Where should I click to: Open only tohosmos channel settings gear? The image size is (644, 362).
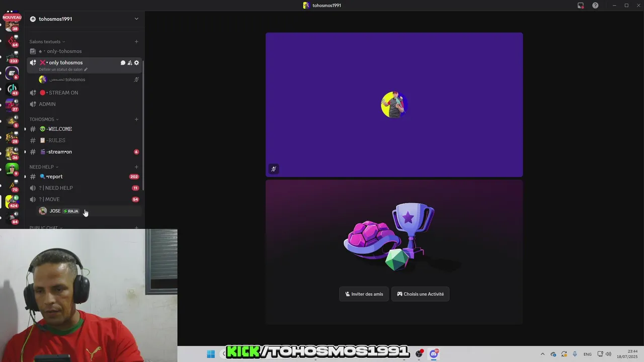click(x=136, y=63)
